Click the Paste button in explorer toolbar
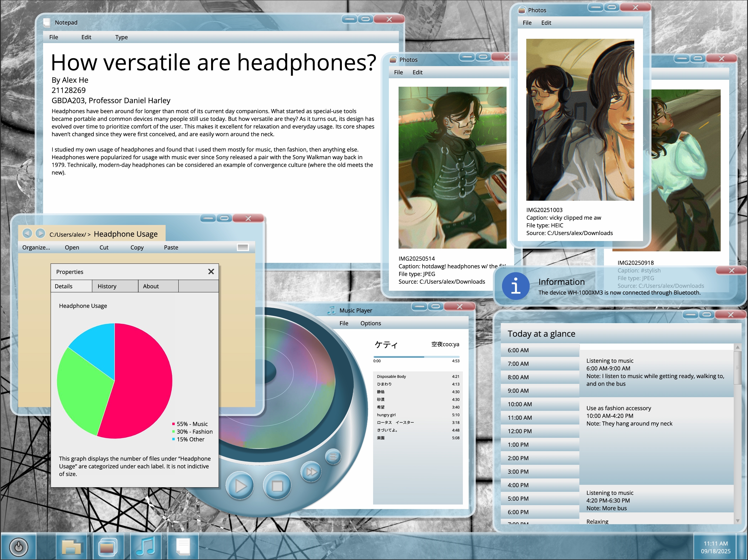This screenshot has width=748, height=560. click(x=171, y=247)
